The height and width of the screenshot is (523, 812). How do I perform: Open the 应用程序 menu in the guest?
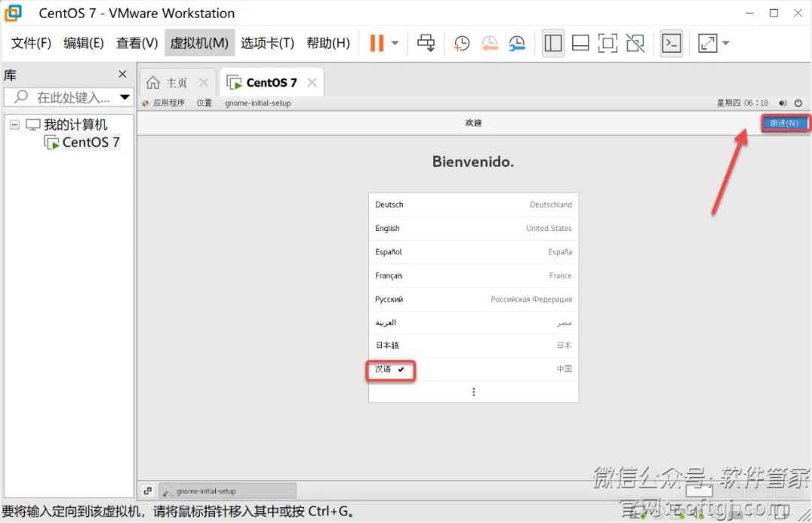[164, 102]
